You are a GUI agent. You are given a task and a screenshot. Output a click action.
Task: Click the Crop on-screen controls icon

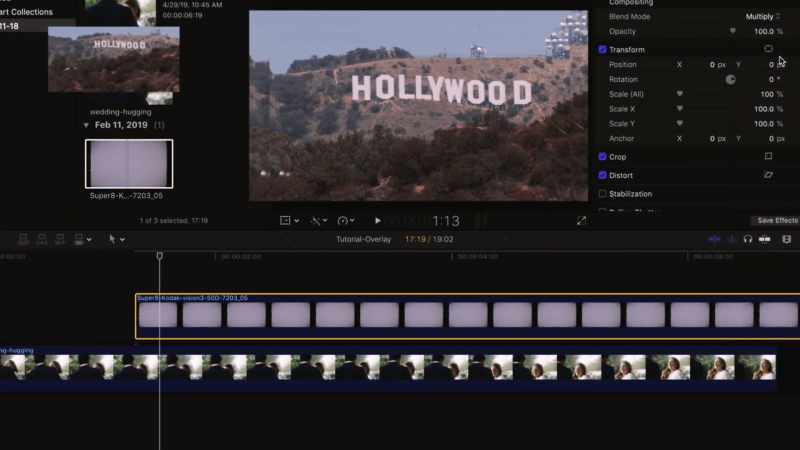coord(768,156)
